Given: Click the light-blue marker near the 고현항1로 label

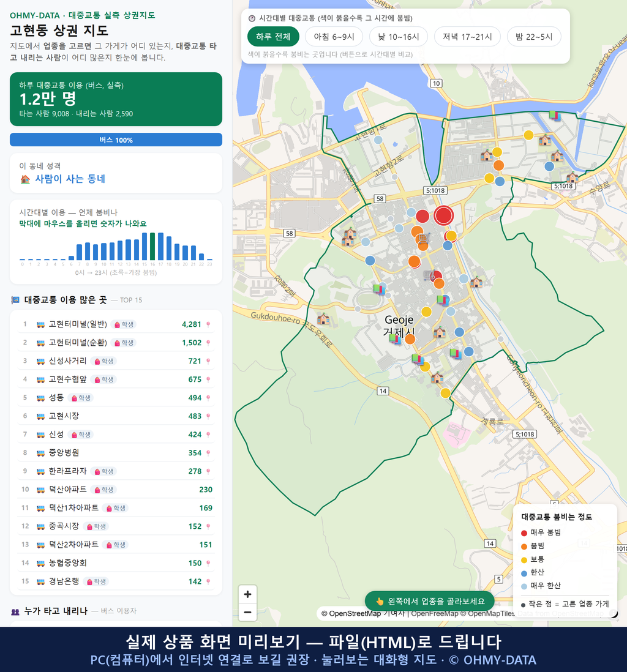Looking at the screenshot, I should pos(378,140).
